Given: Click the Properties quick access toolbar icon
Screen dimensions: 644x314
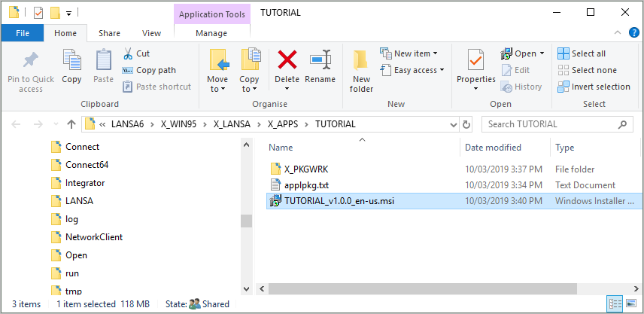Looking at the screenshot, I should 38,13.
